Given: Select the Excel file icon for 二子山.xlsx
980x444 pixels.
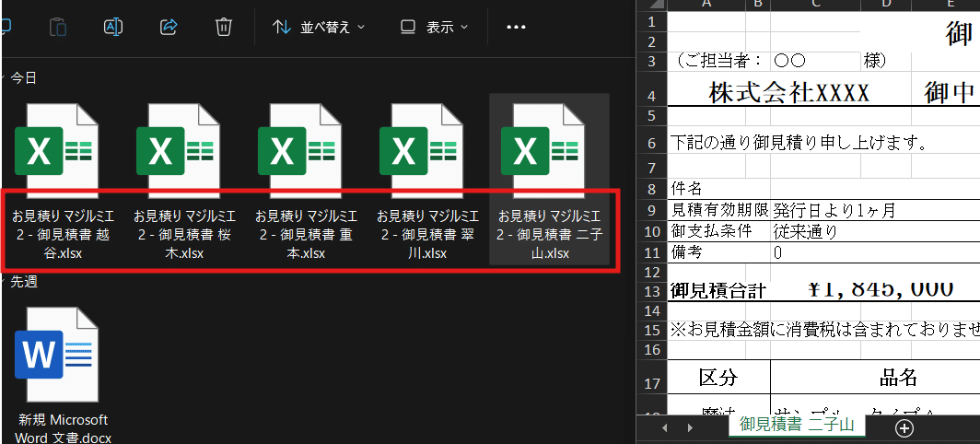Looking at the screenshot, I should [542, 151].
